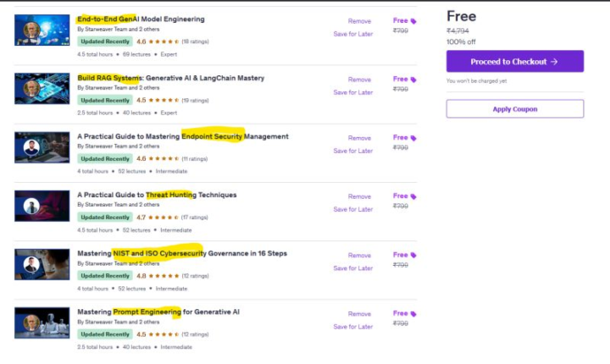The height and width of the screenshot is (364, 610).
Task: Click the '(19 ratings)' text
Action: 196,101
